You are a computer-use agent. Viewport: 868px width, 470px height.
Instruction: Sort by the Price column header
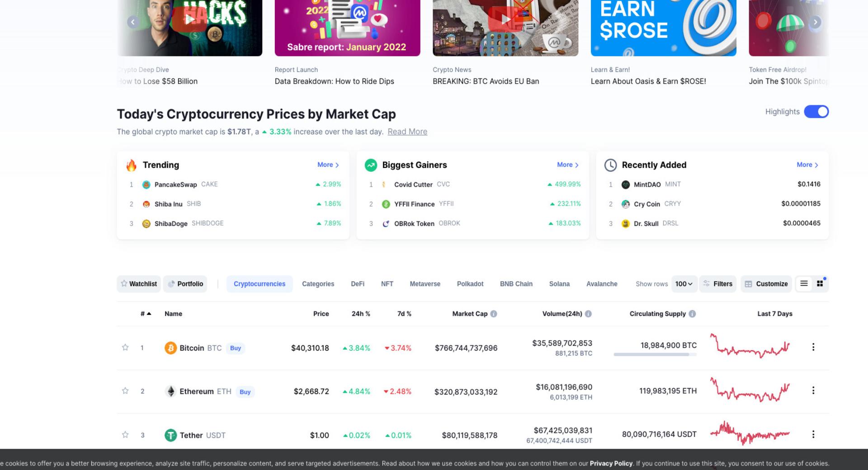[x=321, y=314]
